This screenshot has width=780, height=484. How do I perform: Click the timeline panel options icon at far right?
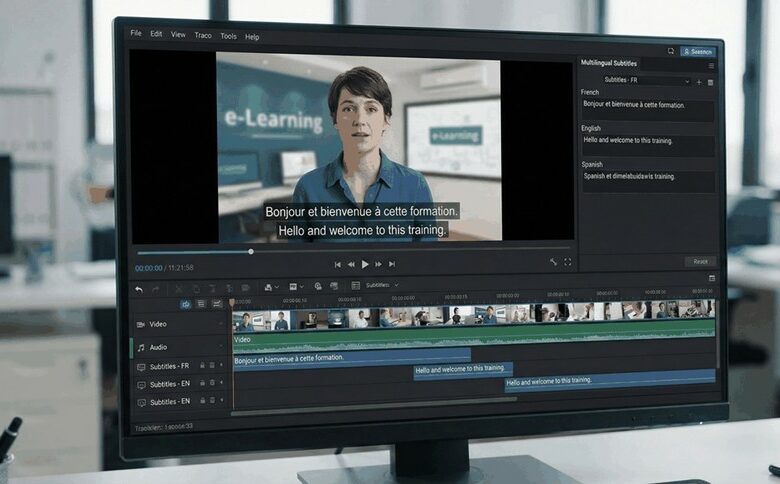pyautogui.click(x=712, y=278)
